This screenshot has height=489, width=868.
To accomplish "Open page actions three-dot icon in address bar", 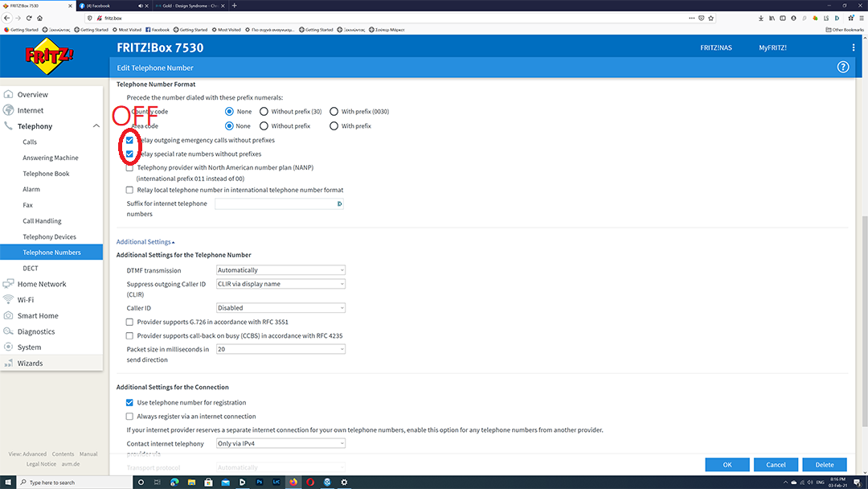I will tap(691, 18).
